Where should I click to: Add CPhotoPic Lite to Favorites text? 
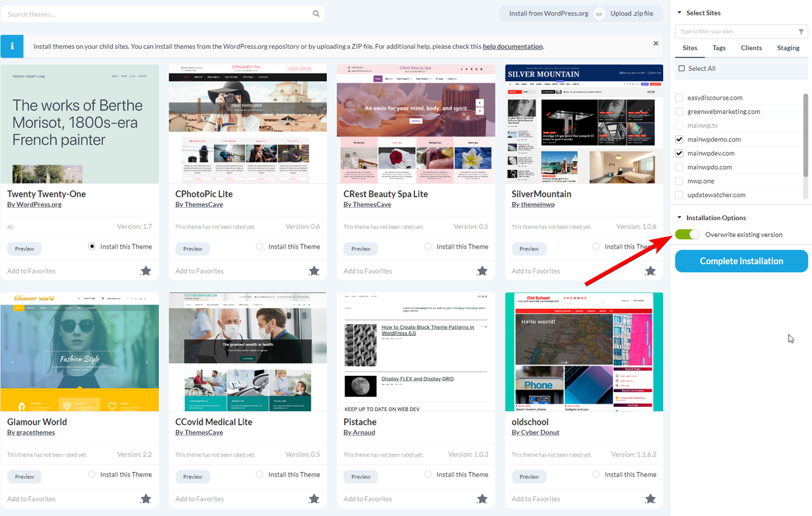pos(200,271)
